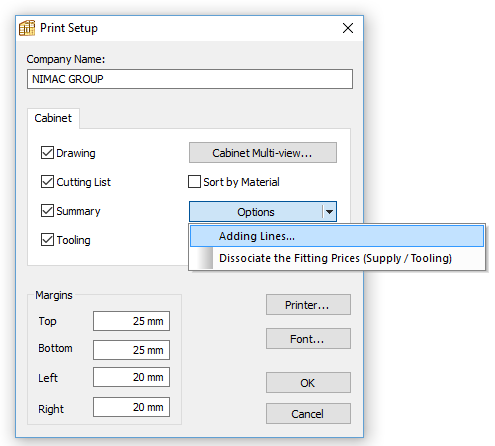Toggle the Tooling checkbox

[x=47, y=240]
